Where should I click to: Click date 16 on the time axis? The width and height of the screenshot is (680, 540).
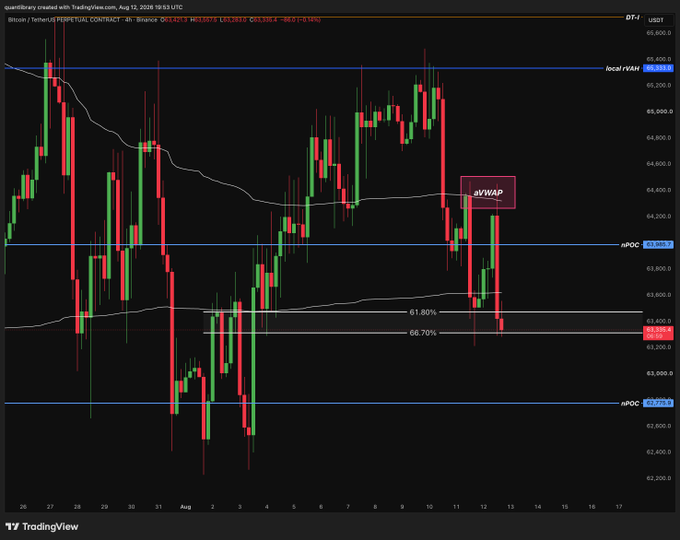click(x=592, y=507)
